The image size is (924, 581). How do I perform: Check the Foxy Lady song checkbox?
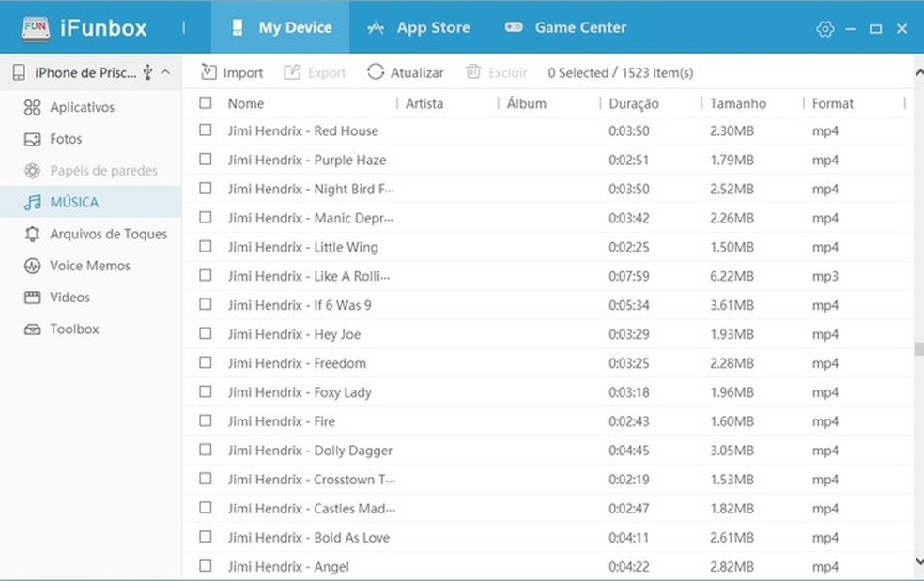[x=205, y=391]
